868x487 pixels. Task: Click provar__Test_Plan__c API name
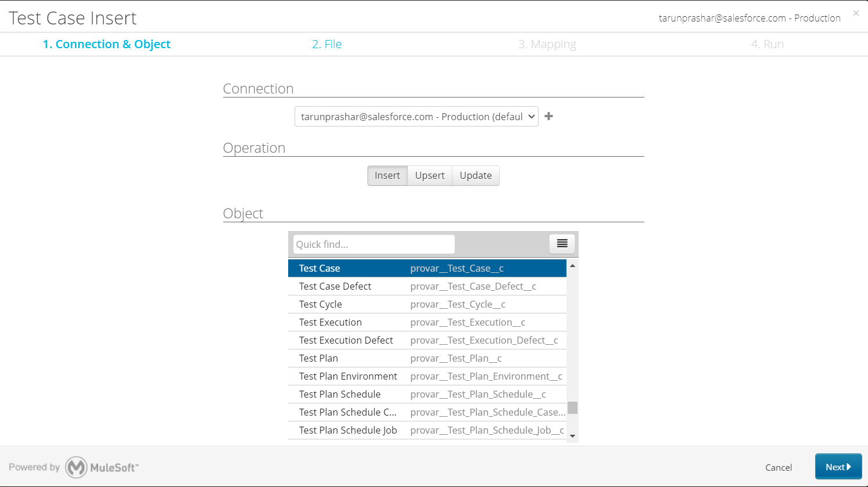pyautogui.click(x=456, y=358)
